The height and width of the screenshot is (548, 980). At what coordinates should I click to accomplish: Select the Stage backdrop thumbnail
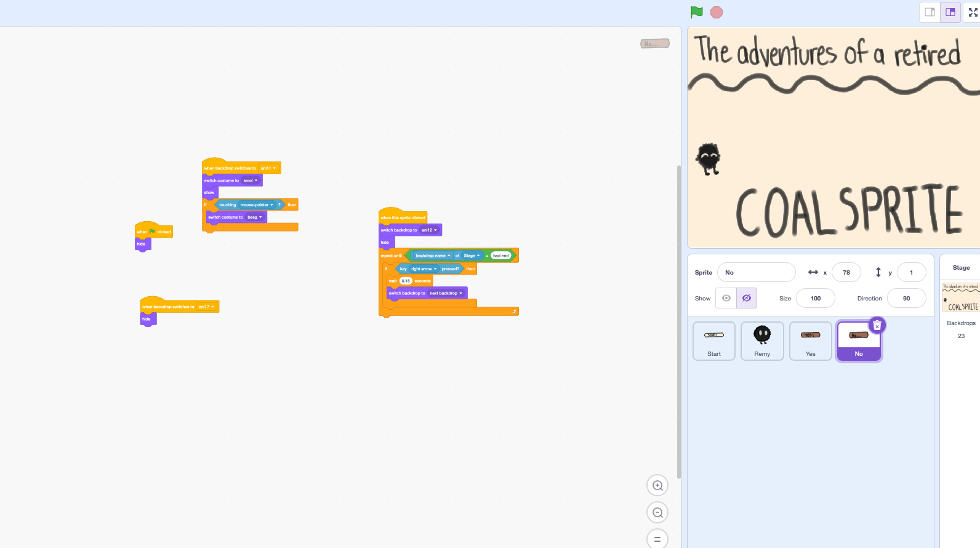click(x=961, y=297)
